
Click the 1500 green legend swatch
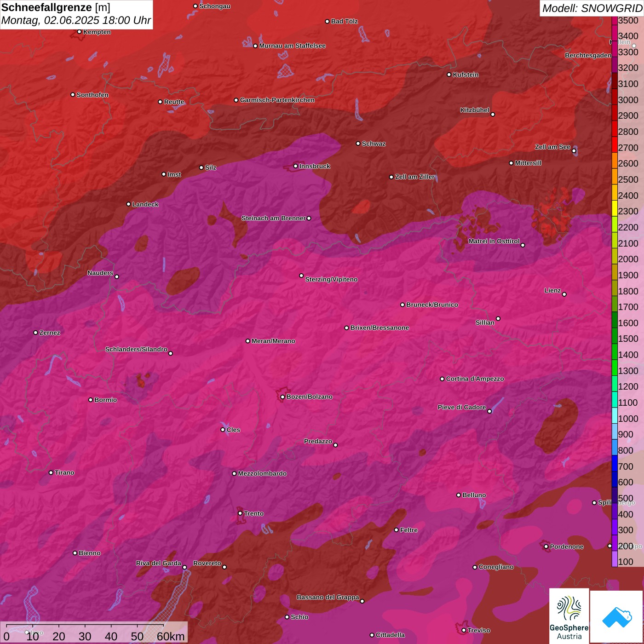coord(615,336)
